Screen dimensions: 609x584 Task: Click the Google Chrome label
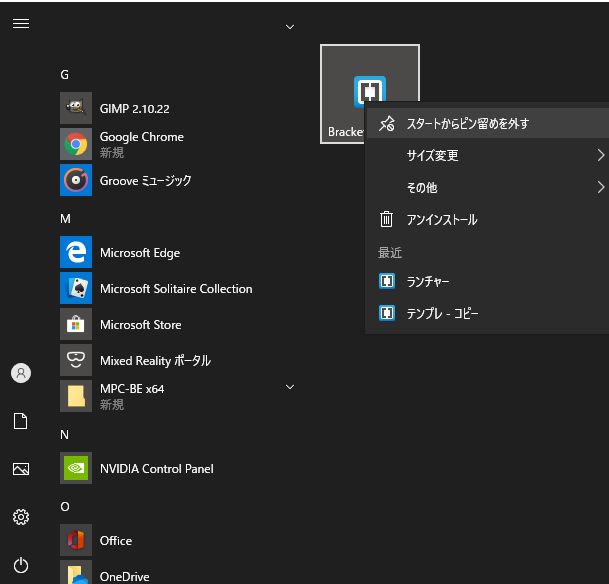pos(141,137)
